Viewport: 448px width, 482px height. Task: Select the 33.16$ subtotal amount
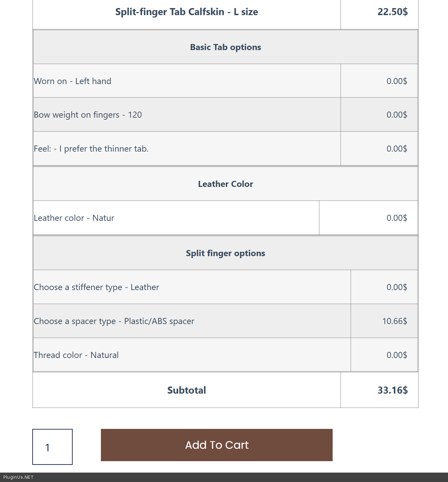(393, 390)
